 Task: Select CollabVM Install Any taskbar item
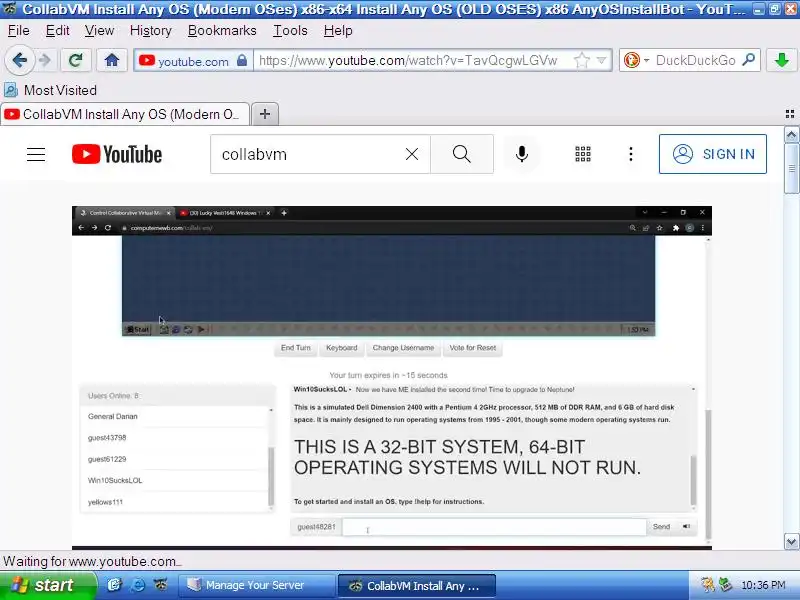coord(416,586)
